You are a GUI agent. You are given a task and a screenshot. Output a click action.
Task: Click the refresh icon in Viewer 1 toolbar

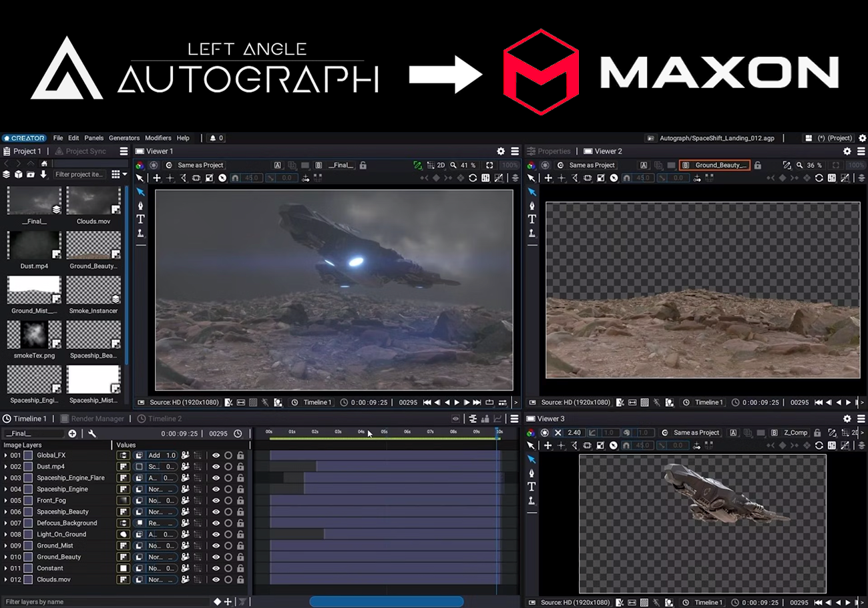click(473, 178)
